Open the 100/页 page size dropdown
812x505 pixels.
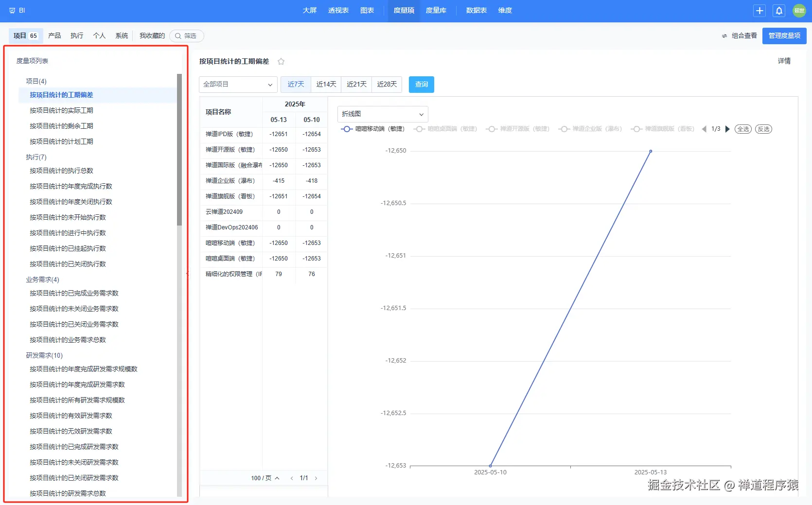pyautogui.click(x=265, y=478)
